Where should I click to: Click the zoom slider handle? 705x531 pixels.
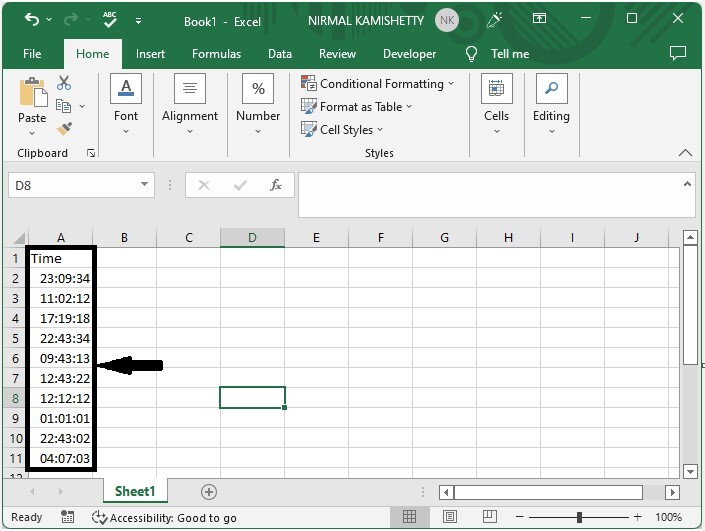(579, 518)
